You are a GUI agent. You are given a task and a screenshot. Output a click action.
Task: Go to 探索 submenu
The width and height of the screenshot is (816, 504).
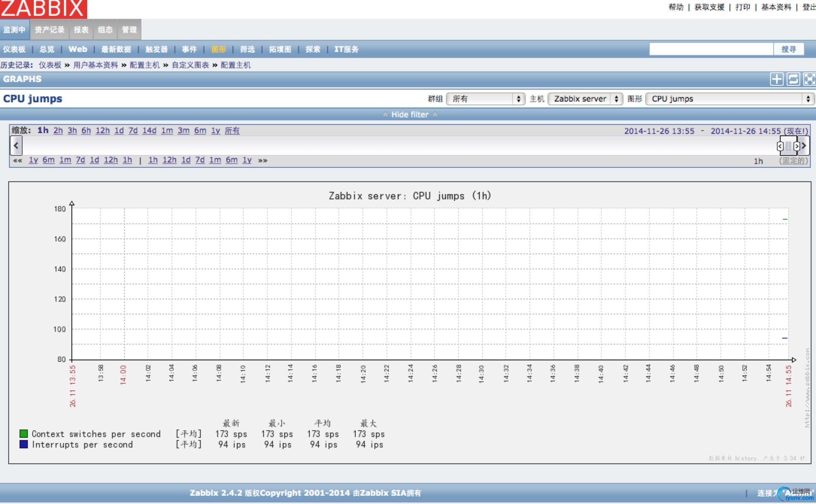(313, 49)
